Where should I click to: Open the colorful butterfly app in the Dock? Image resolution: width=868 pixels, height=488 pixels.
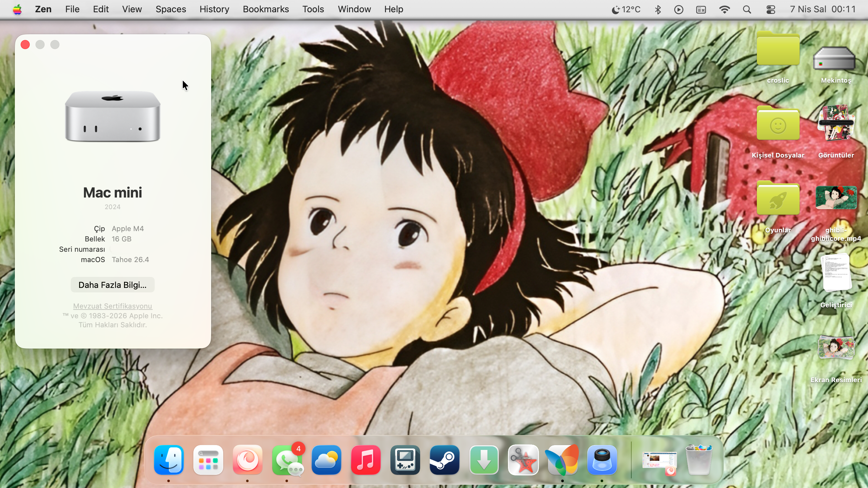tap(563, 460)
